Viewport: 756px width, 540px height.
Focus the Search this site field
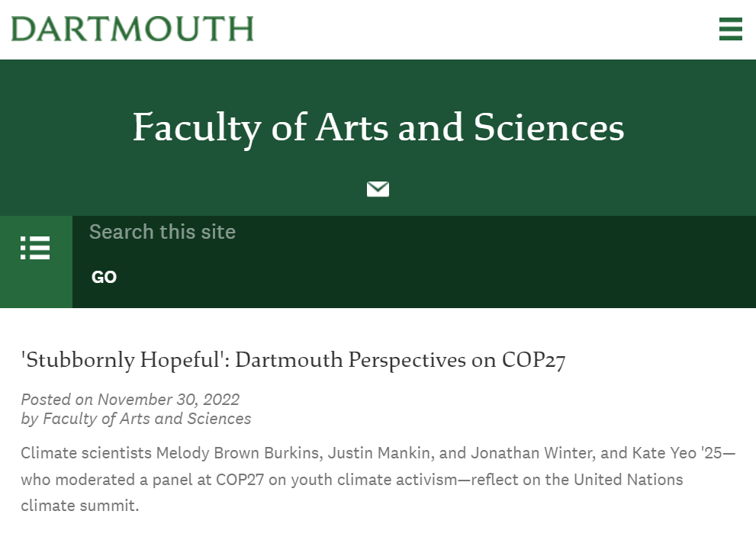tap(412, 232)
